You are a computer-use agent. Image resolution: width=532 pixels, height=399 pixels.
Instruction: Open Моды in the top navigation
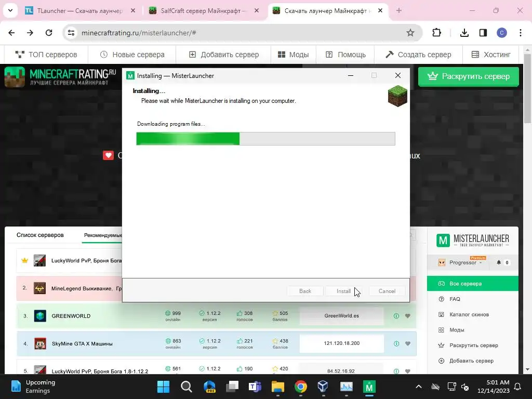click(294, 55)
